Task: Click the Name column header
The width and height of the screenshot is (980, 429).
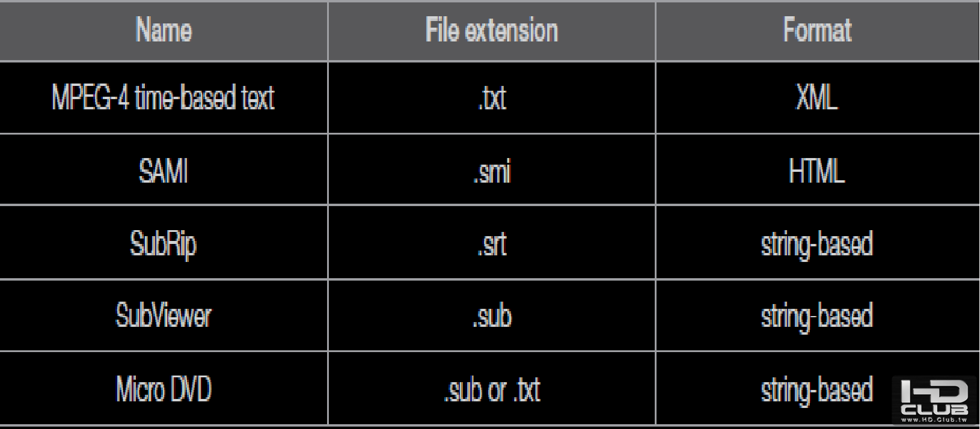Action: click(x=164, y=30)
